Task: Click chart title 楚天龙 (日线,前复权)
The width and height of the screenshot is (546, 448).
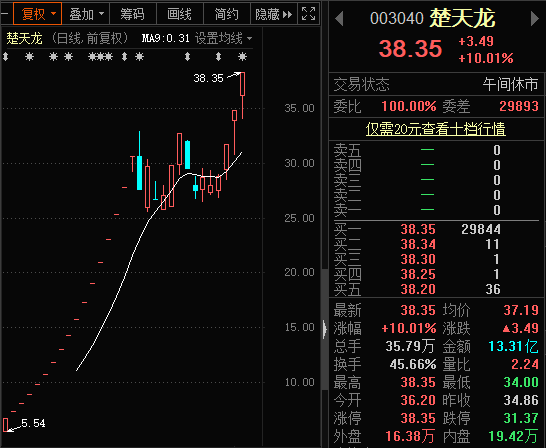Action: (x=68, y=38)
